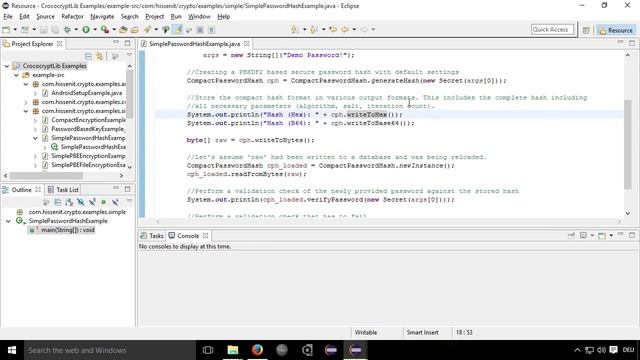Image resolution: width=640 pixels, height=360 pixels.
Task: Click writeToHex in the highlighted code line
Action: pos(367,115)
